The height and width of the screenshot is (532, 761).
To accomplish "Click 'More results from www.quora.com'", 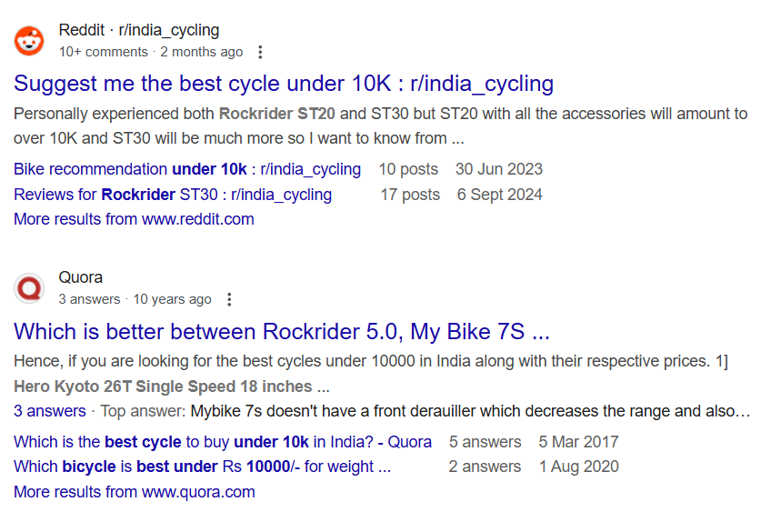I will coord(134,492).
